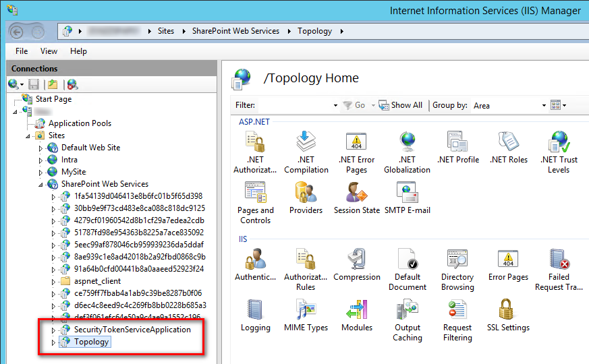
Task: Open the MIME Types feature icon
Action: coord(306,311)
